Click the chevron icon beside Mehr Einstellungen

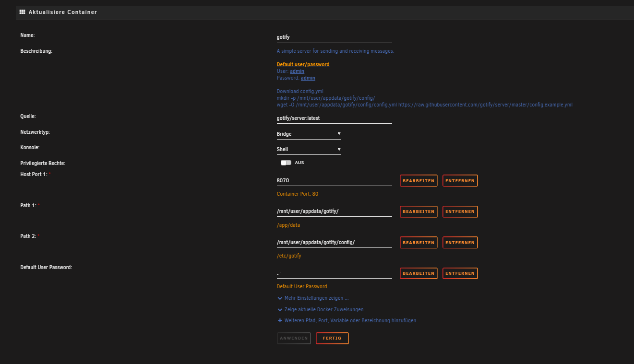point(280,298)
